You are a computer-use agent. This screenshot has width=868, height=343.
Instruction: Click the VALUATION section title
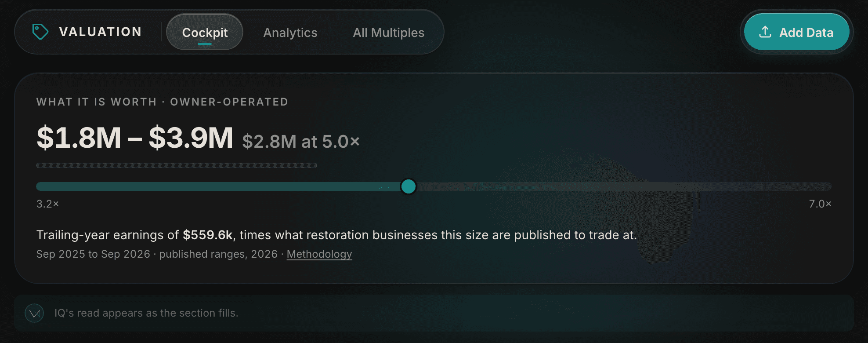(x=100, y=32)
